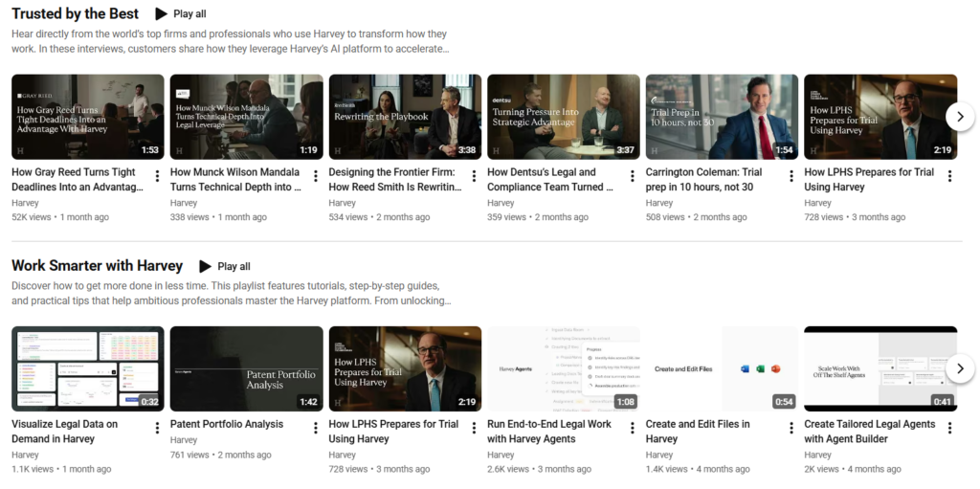
Task: Open Munck Wilson Mandala video thumbnail
Action: click(246, 117)
